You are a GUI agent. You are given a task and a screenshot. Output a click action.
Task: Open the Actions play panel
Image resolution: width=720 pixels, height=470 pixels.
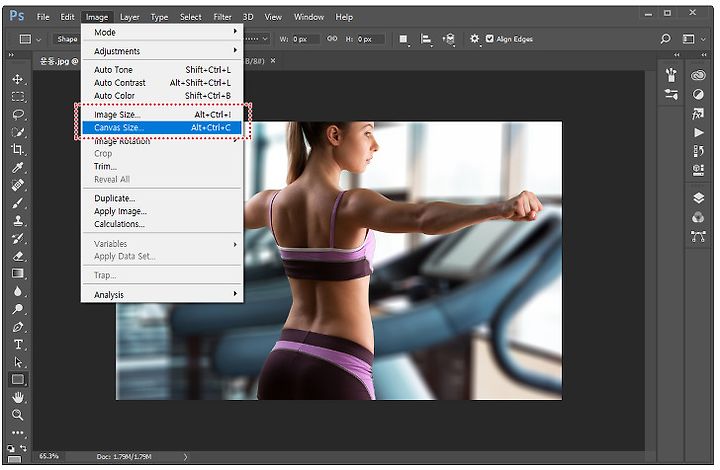pos(698,133)
